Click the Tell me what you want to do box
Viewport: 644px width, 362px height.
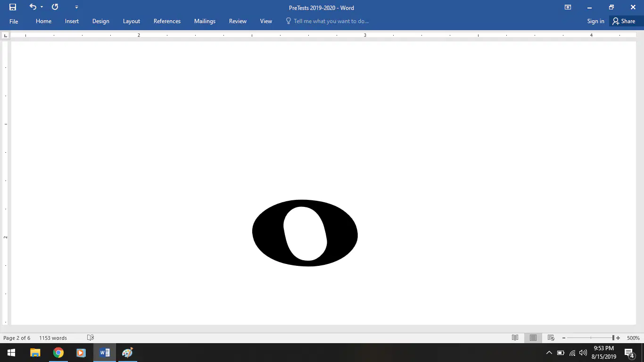327,21
